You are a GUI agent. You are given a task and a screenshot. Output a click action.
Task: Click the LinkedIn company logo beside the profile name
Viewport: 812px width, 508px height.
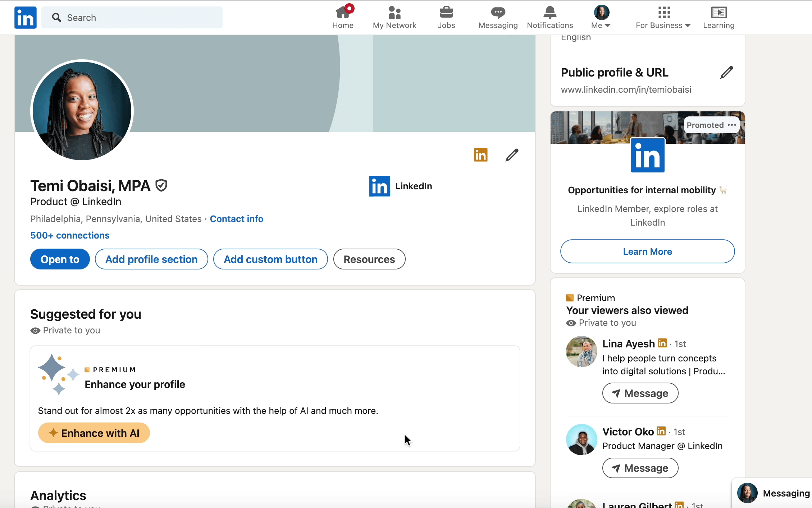coord(379,186)
